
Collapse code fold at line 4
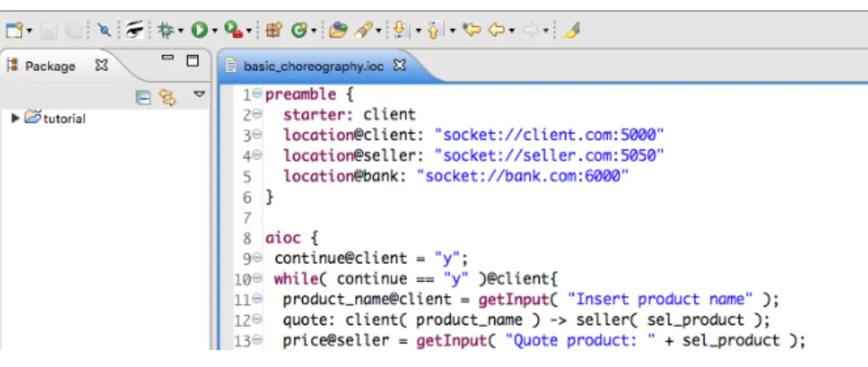(x=257, y=156)
